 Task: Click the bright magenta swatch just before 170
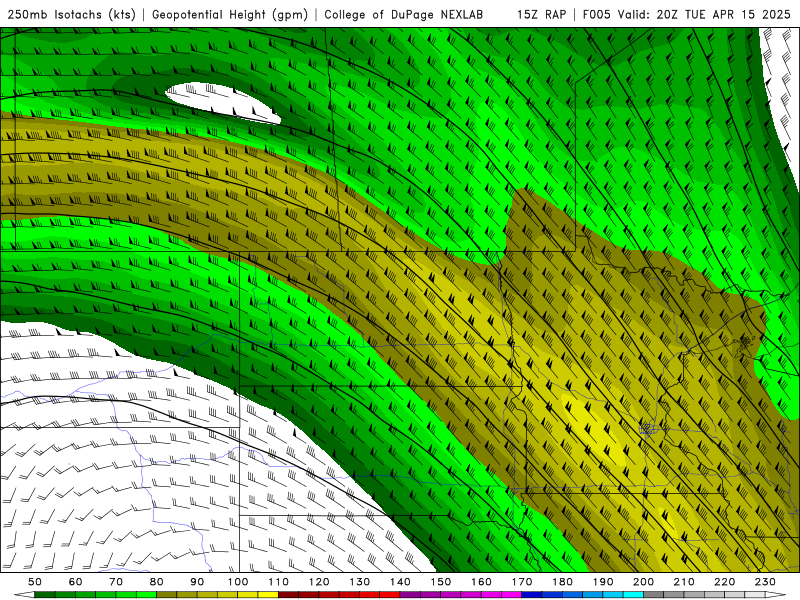click(x=512, y=595)
